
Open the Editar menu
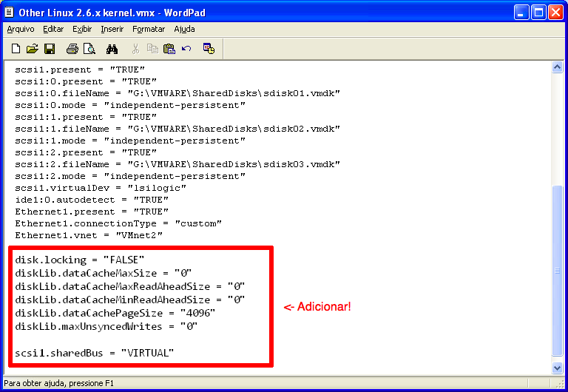point(53,29)
